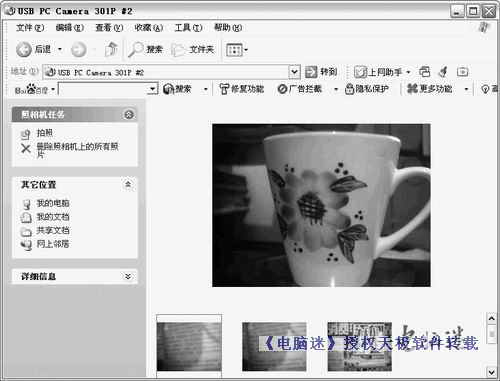
Task: Open the 文件 (File) menu
Action: [x=30, y=28]
